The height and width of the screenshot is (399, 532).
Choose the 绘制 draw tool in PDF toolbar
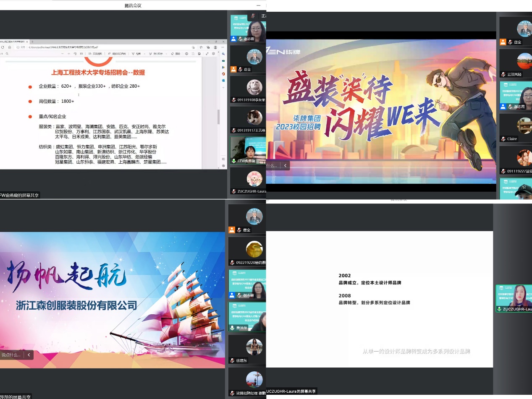pos(136,54)
